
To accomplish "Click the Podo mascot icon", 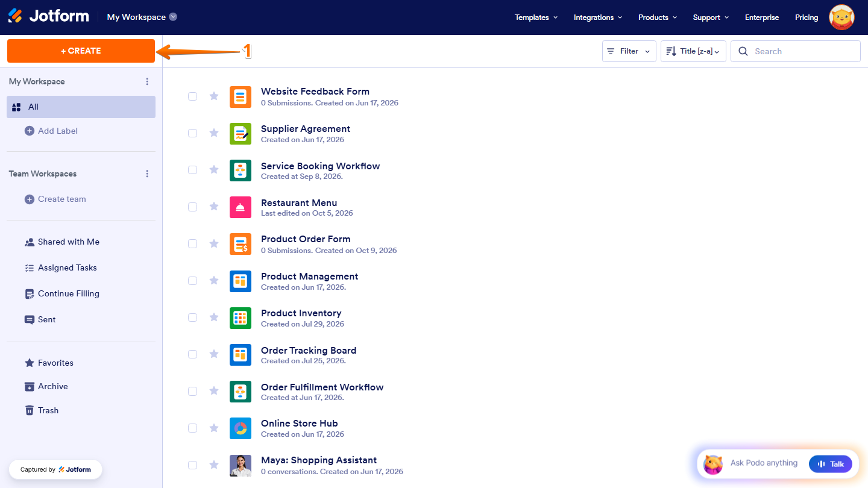I will (x=713, y=464).
